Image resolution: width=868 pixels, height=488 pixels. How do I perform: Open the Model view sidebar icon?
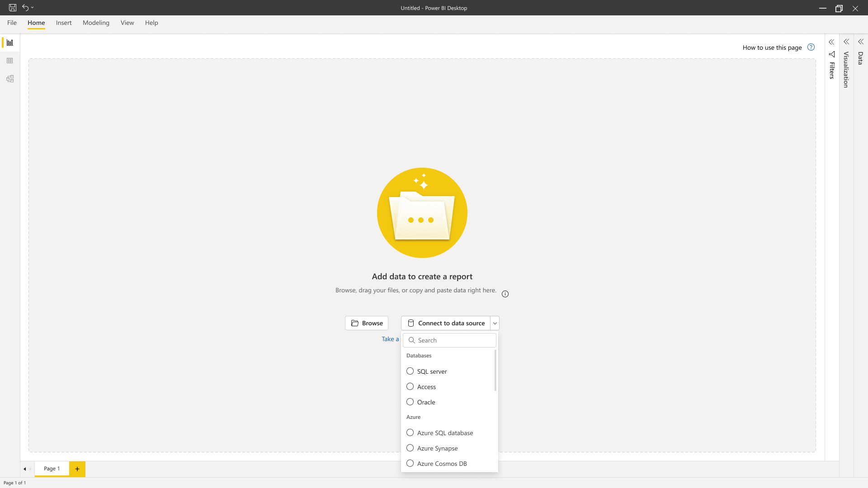click(10, 79)
